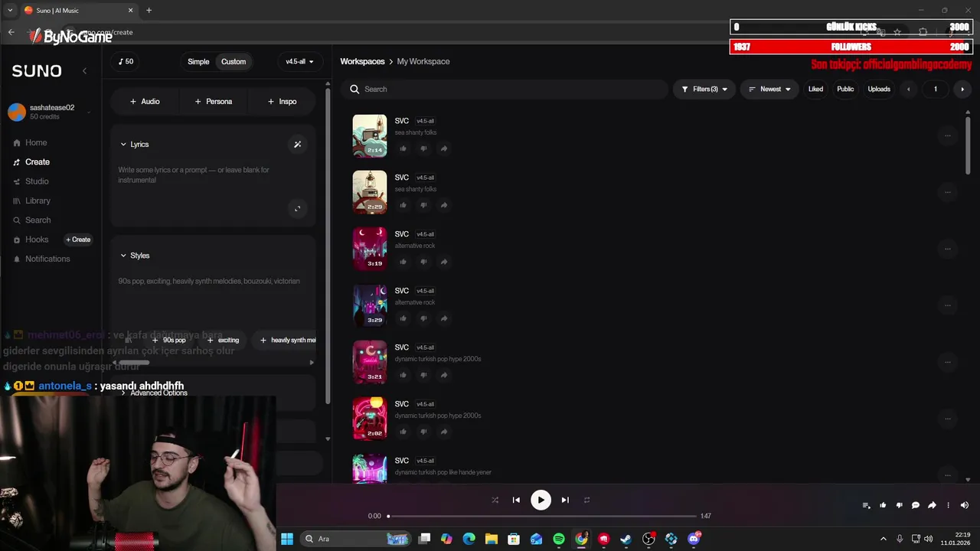
Task: Toggle the Public filter
Action: click(845, 89)
